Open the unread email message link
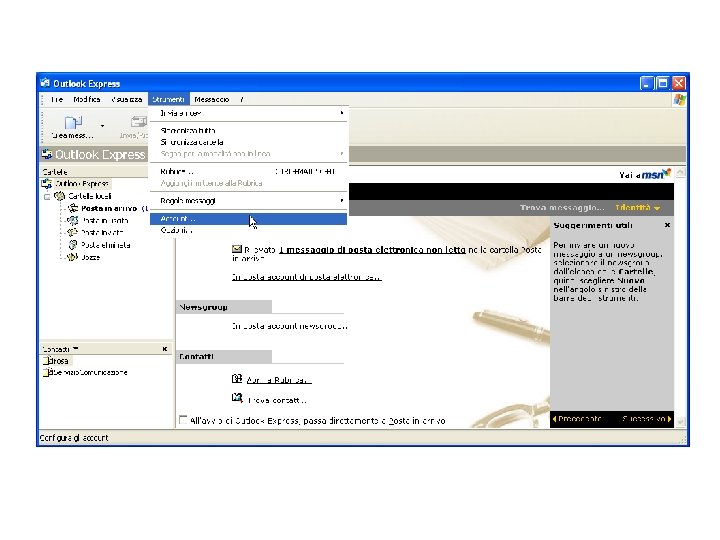 [x=372, y=250]
